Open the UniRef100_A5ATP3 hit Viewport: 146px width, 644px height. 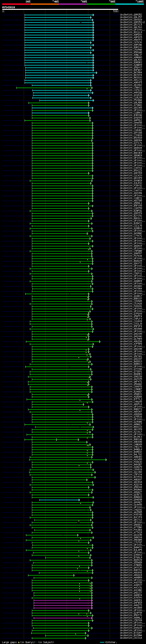[x=131, y=40]
